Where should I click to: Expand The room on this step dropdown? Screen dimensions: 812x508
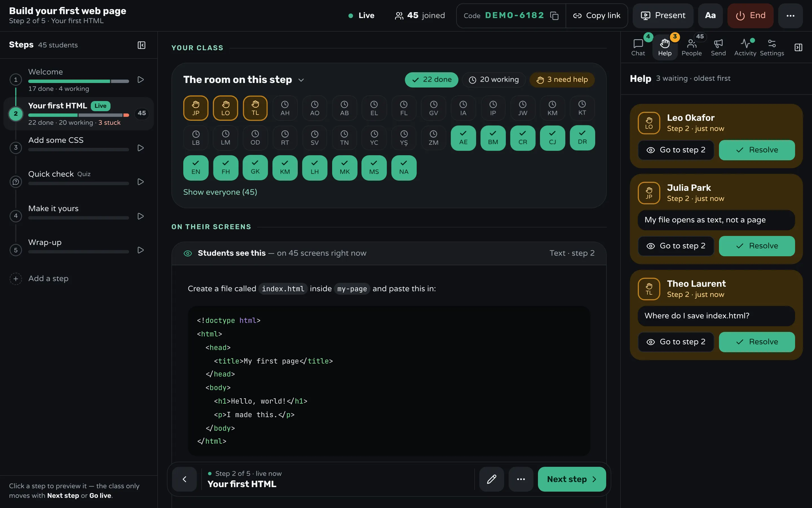tap(301, 80)
